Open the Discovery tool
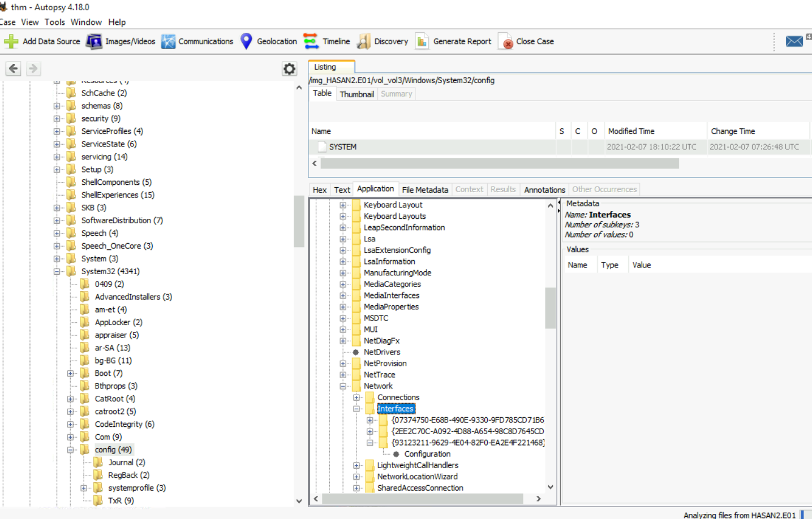 tap(364, 41)
